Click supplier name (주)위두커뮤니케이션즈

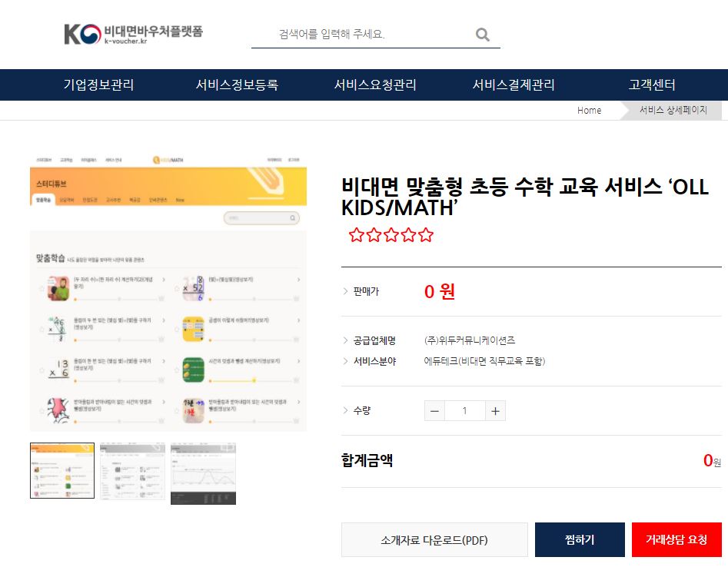pos(470,340)
